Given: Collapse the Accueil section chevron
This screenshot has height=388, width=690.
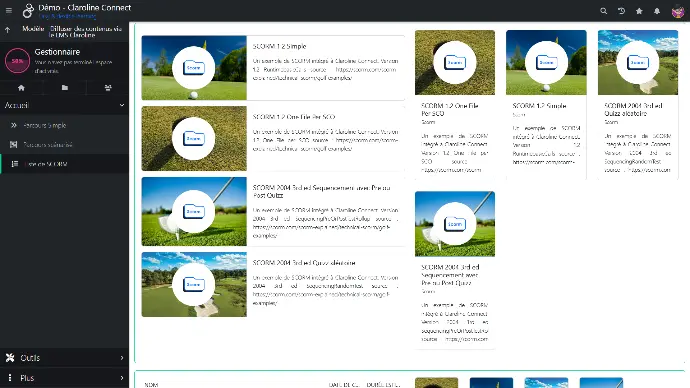Looking at the screenshot, I should coord(122,105).
